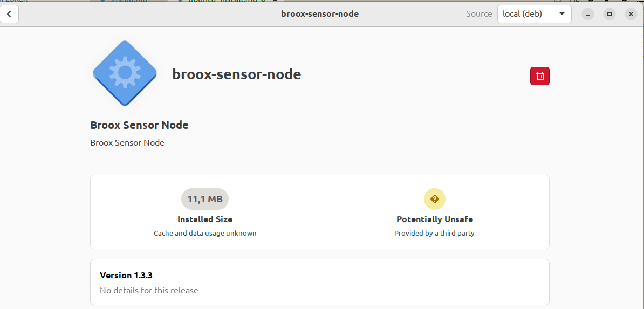Image resolution: width=644 pixels, height=309 pixels.
Task: Click the header bar title broox-sensor-node
Action: pyautogui.click(x=320, y=14)
